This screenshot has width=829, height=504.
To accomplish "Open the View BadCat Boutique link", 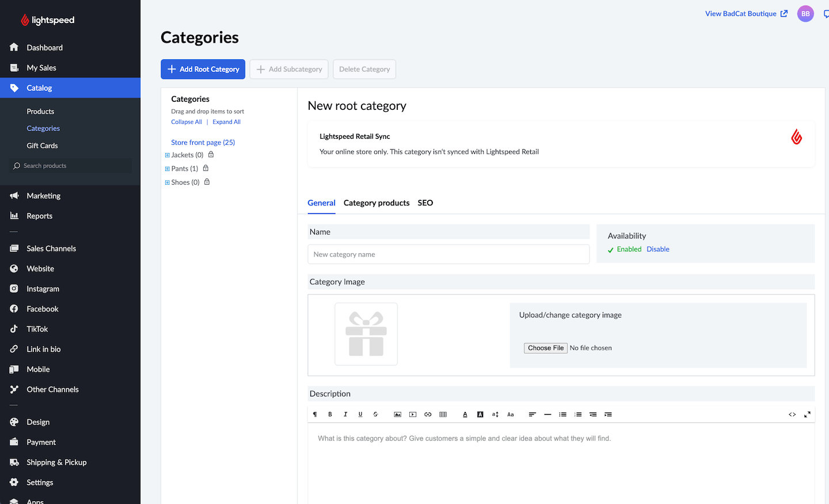I will pyautogui.click(x=746, y=14).
